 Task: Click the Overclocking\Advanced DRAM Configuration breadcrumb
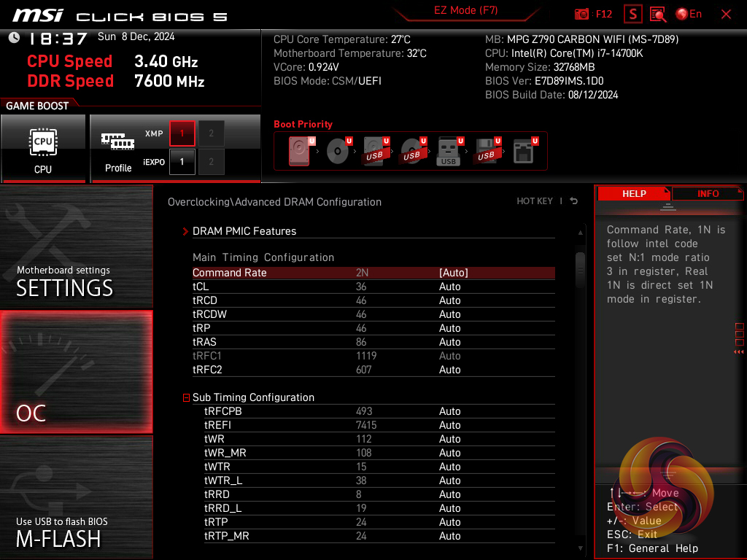(x=274, y=202)
